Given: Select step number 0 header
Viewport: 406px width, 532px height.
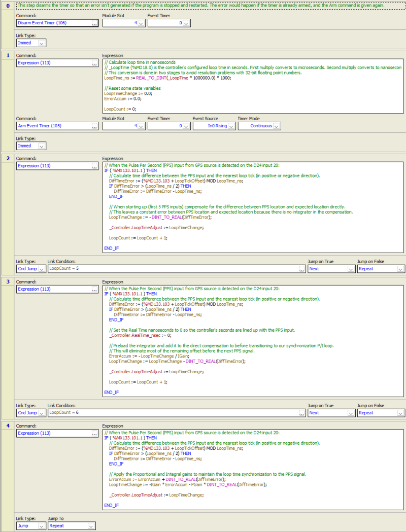Looking at the screenshot, I should point(8,6).
